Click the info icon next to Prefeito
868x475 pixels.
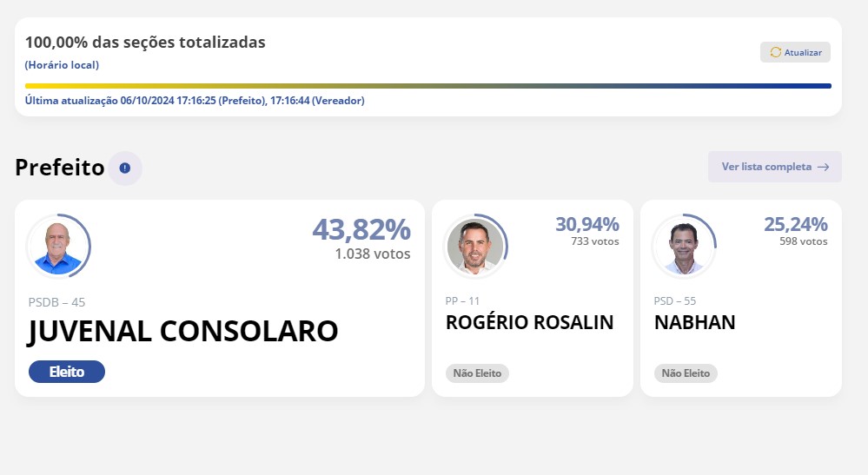(125, 168)
